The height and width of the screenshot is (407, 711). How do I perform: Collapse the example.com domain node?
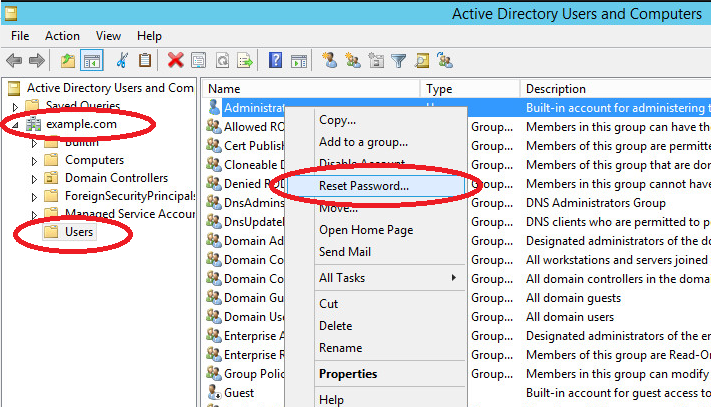click(x=15, y=124)
